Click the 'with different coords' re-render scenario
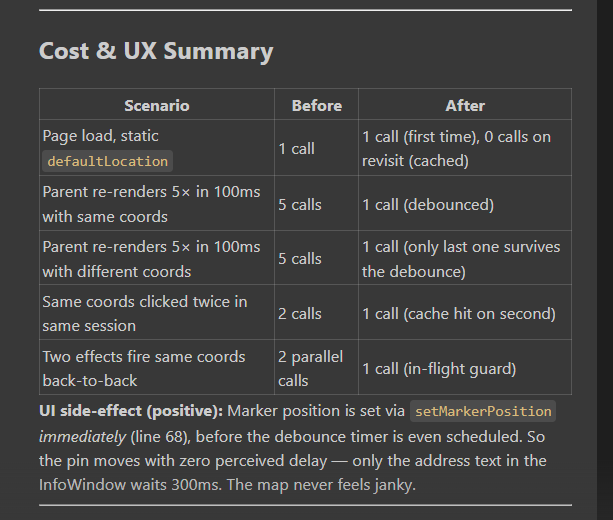The image size is (613, 520). (157, 258)
